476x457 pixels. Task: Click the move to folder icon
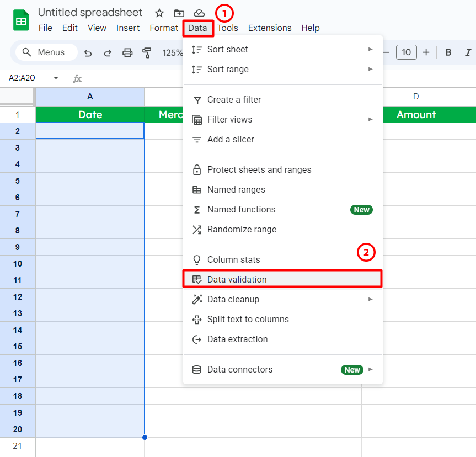pyautogui.click(x=179, y=13)
